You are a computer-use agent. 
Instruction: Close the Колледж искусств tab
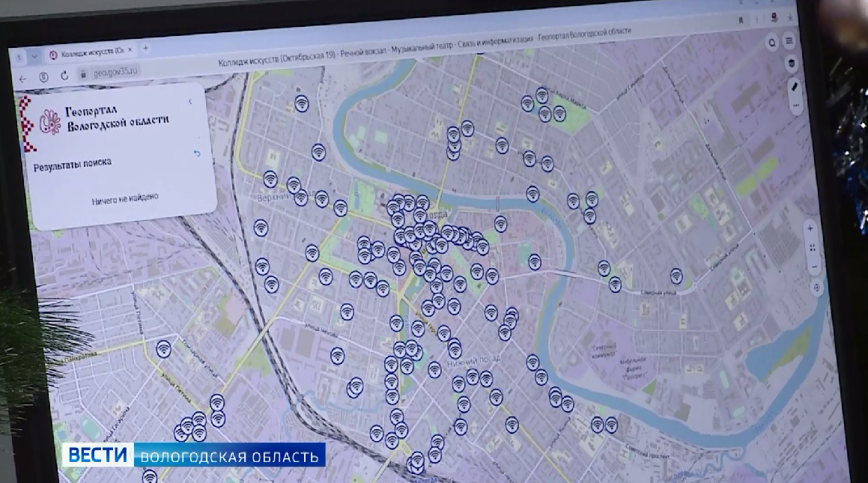click(x=130, y=49)
